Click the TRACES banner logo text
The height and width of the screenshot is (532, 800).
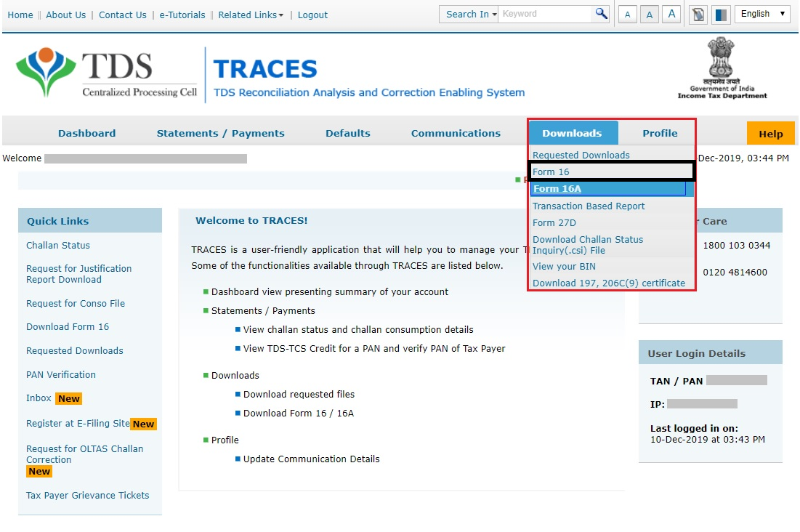click(265, 68)
